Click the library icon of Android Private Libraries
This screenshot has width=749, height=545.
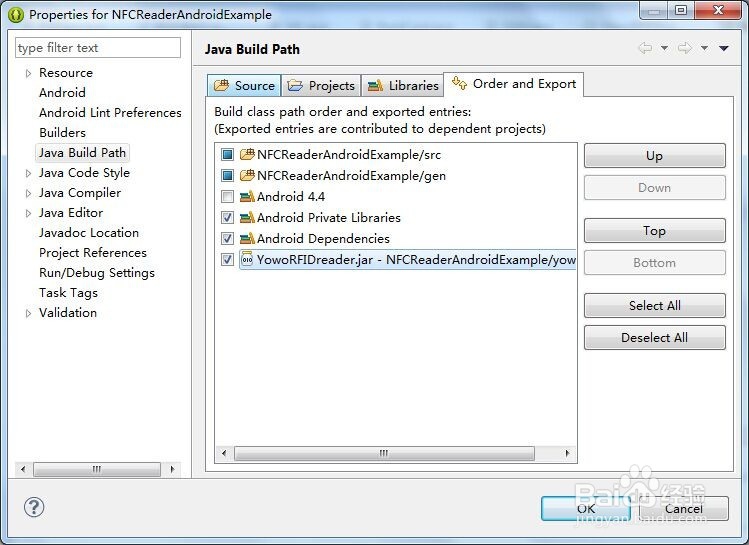247,217
